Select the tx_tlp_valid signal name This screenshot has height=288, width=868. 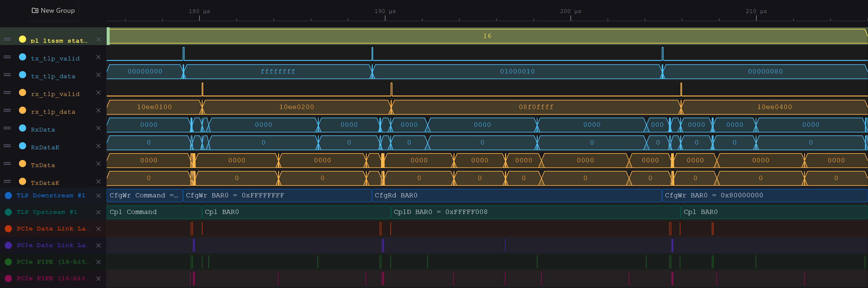click(x=55, y=59)
